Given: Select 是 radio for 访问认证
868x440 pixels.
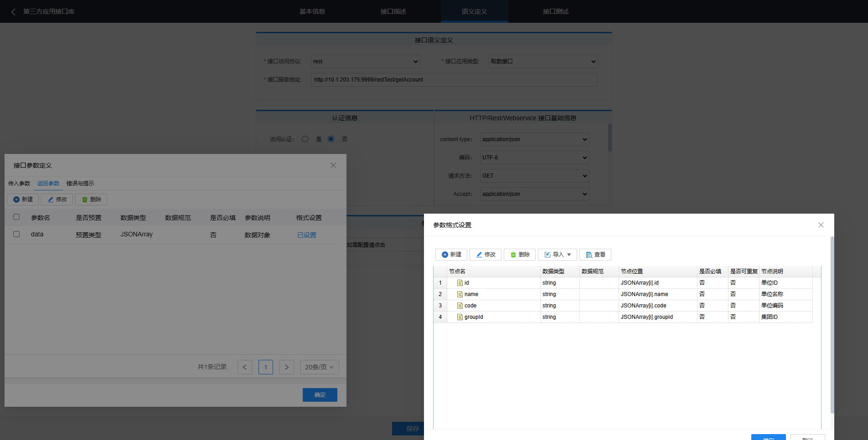Looking at the screenshot, I should click(x=305, y=139).
